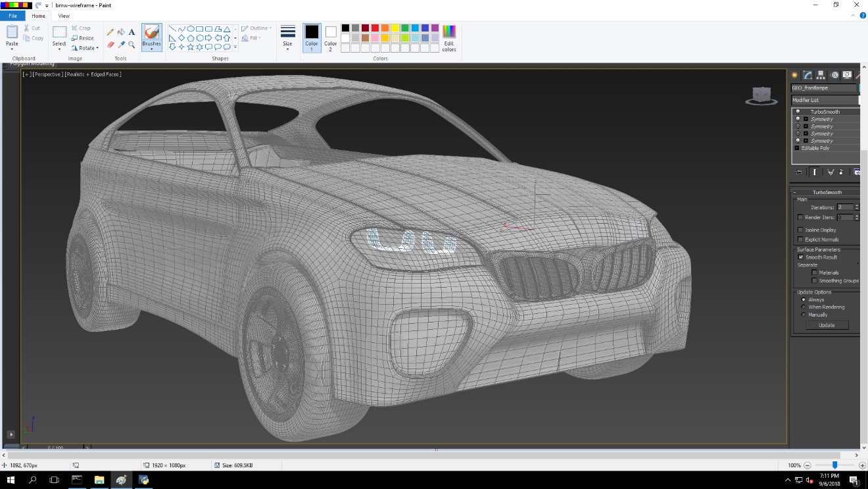Click the rectangular Select tool icon

click(x=59, y=32)
